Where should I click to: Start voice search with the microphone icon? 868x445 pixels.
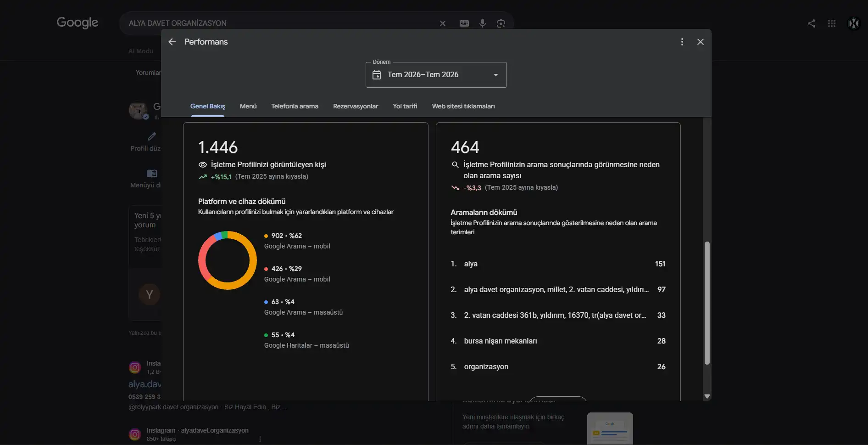483,23
